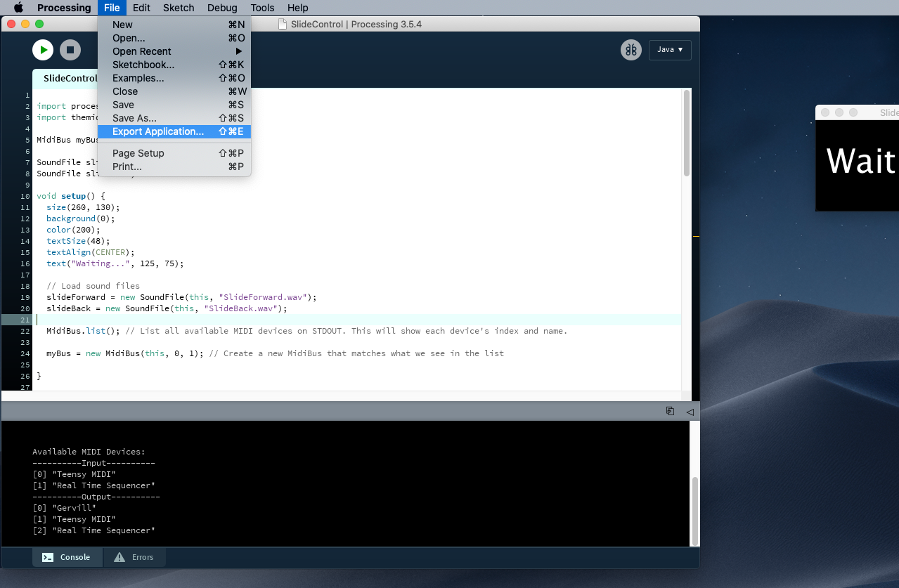The width and height of the screenshot is (899, 588).
Task: Click line number 10 in the gutter
Action: [25, 196]
